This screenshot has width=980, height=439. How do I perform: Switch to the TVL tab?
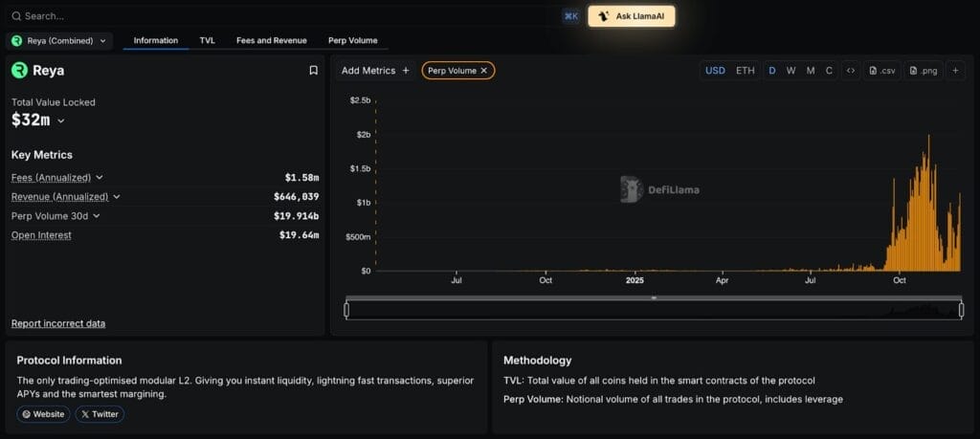207,40
